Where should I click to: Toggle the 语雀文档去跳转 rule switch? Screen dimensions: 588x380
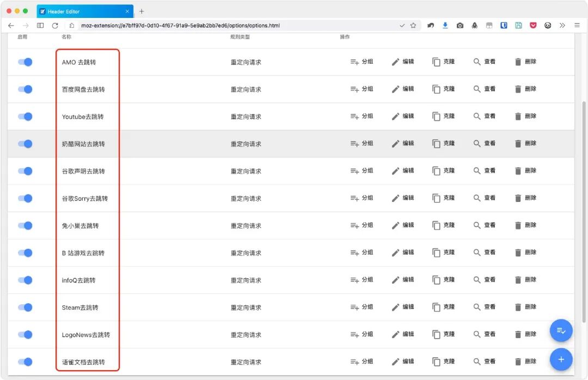click(x=25, y=361)
